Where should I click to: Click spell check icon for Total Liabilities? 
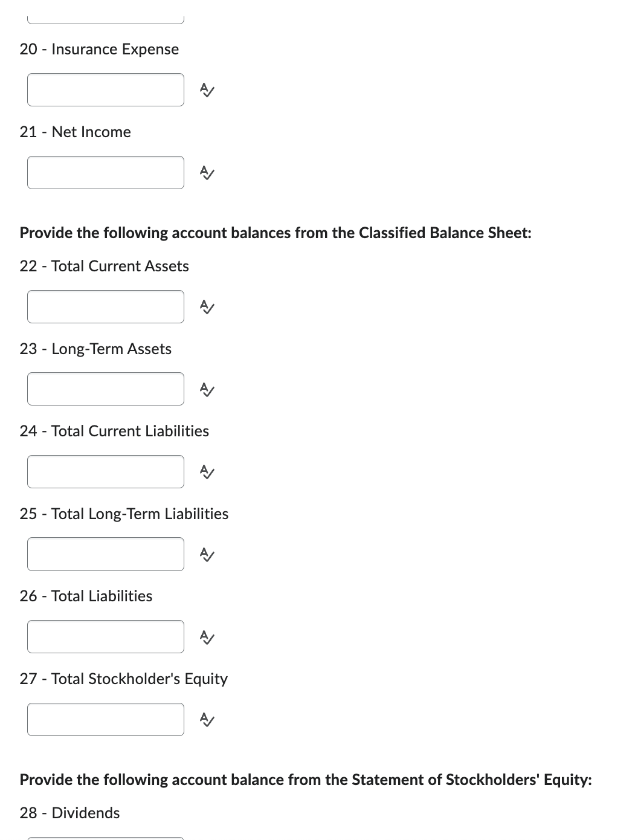point(206,636)
